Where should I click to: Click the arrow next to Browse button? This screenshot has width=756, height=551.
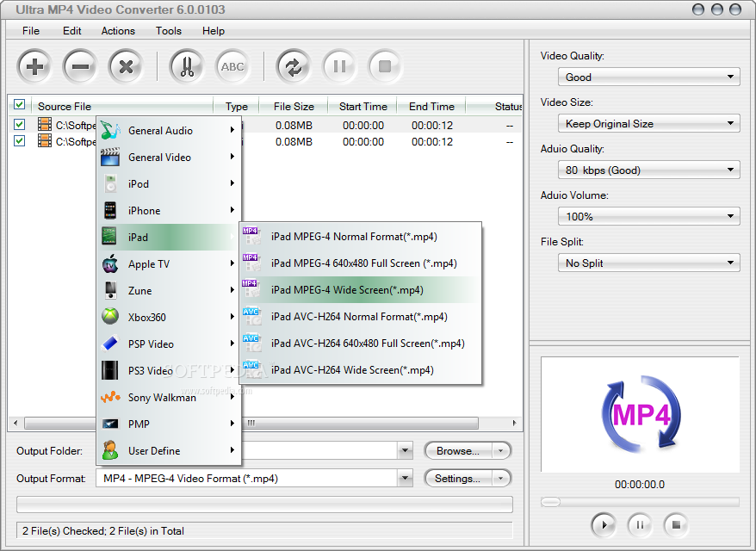tap(501, 451)
